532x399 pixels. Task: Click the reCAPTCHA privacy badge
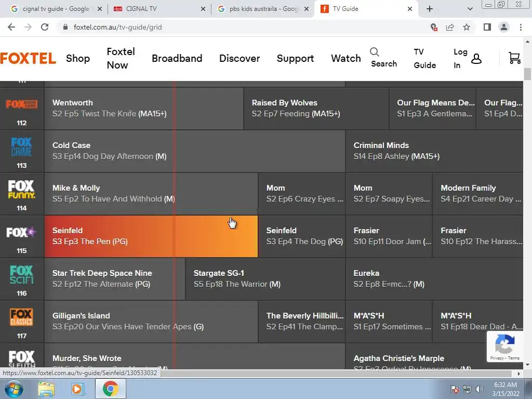coord(505,347)
